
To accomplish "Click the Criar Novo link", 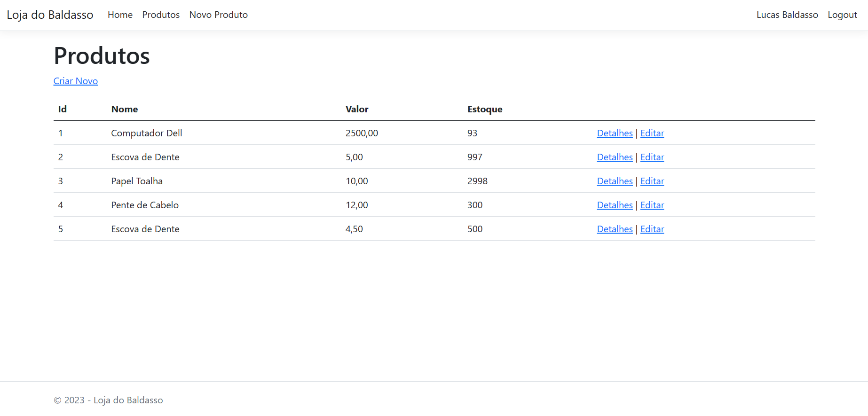I will (x=76, y=81).
